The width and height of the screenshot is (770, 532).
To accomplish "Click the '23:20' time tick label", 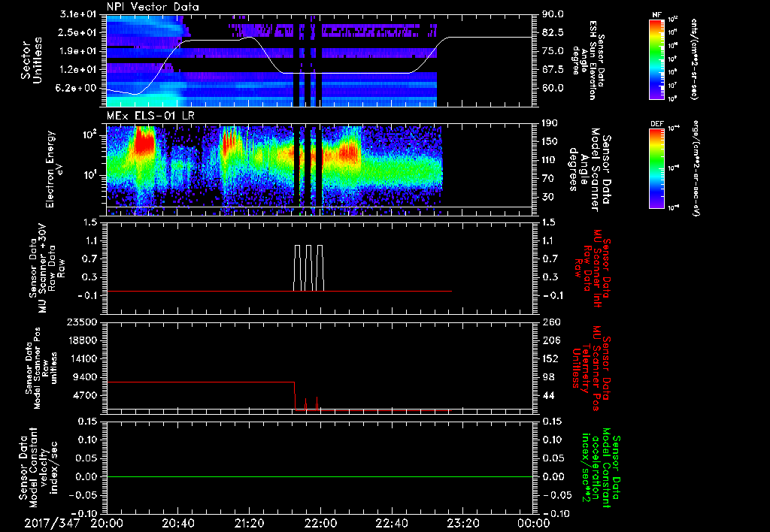I will click(x=462, y=524).
